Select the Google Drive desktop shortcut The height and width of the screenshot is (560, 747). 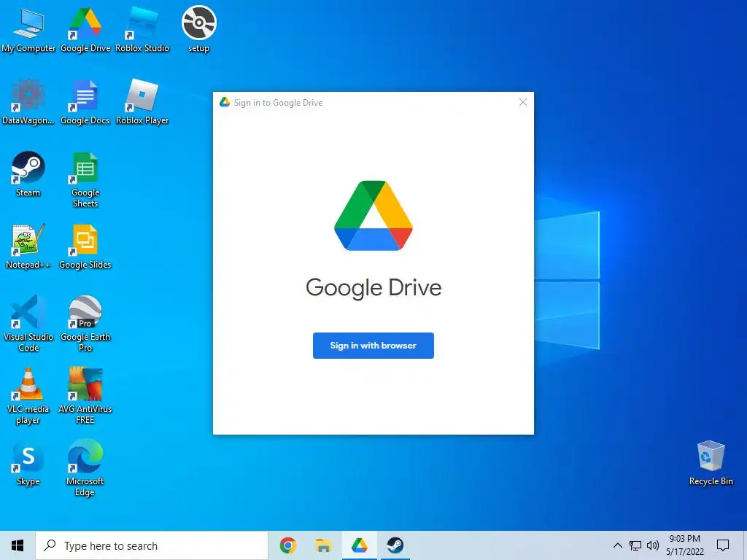[85, 29]
